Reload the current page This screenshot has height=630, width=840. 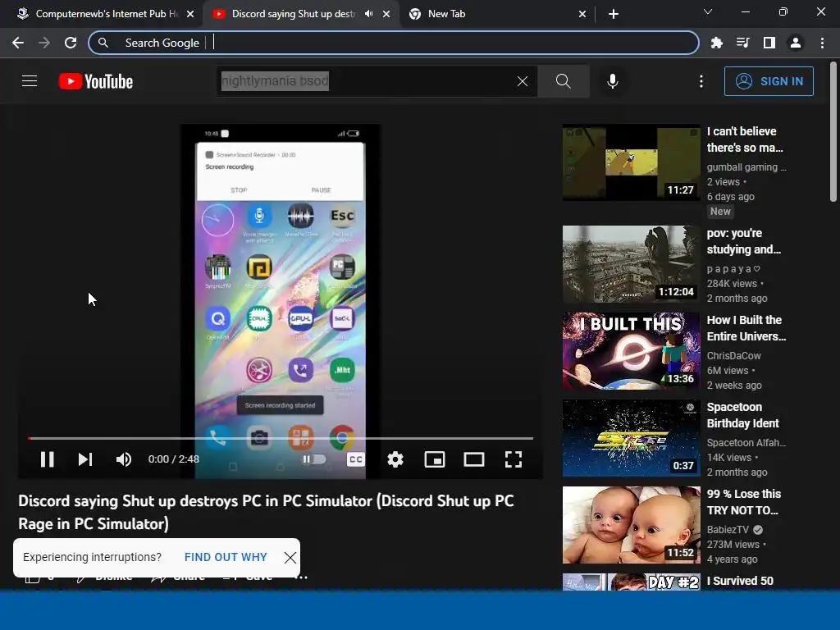pyautogui.click(x=71, y=43)
